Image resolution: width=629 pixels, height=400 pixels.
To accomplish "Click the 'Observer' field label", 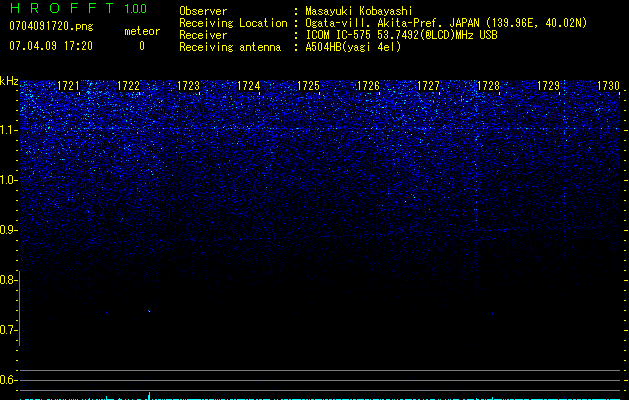I will pos(203,11).
